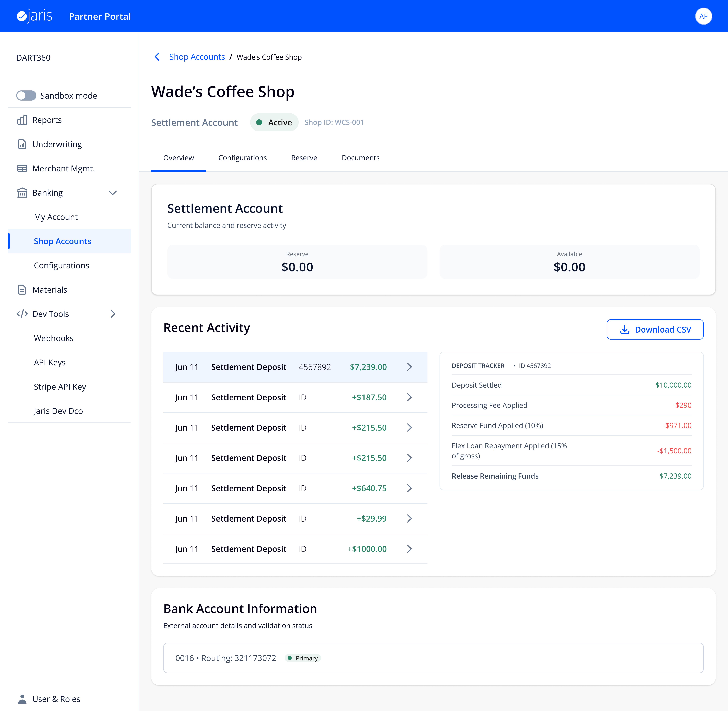Click Reserve Fund Applied -$971.00 value
Image resolution: width=728 pixels, height=711 pixels.
[677, 425]
